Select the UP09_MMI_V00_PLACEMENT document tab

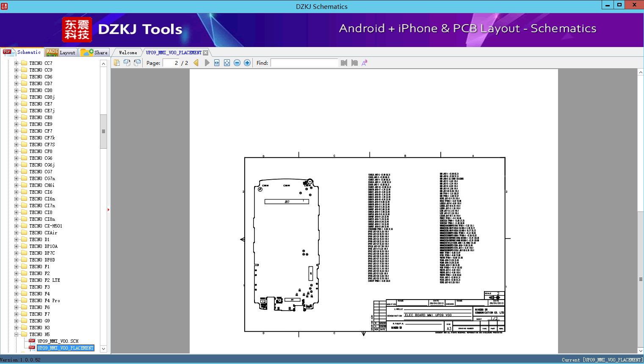174,53
